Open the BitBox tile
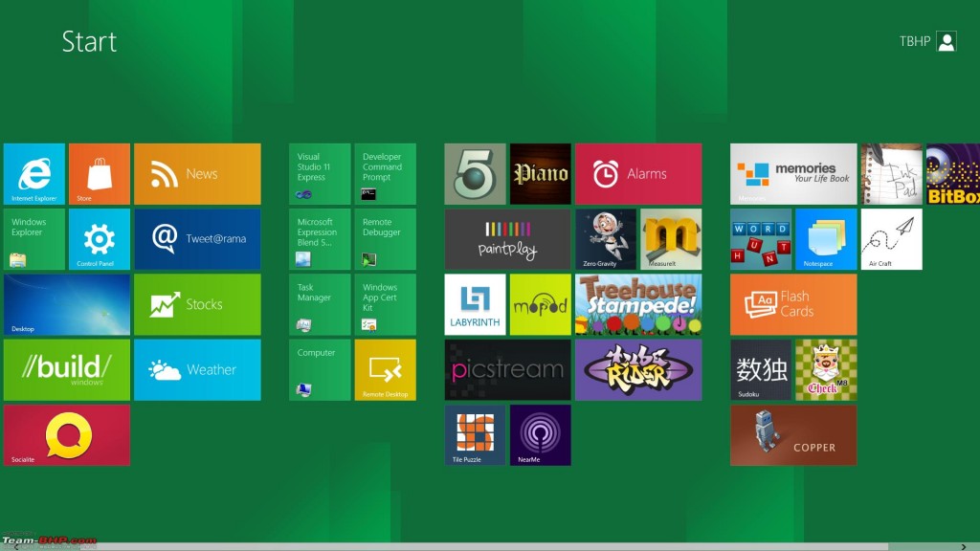The height and width of the screenshot is (551, 980). click(x=953, y=174)
